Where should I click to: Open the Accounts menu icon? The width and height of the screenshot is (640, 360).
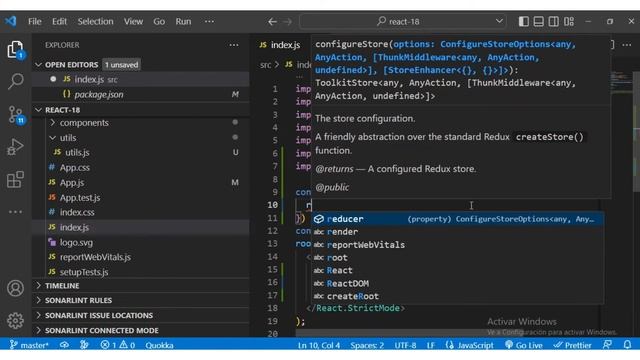pos(15,288)
